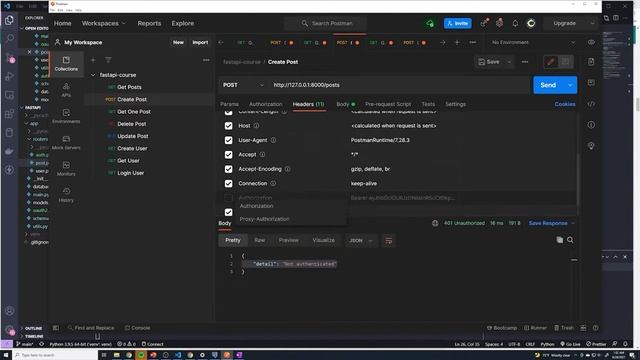Viewport: 640px width, 360px height.
Task: Open the Monitors sidebar panel
Action: click(x=66, y=169)
